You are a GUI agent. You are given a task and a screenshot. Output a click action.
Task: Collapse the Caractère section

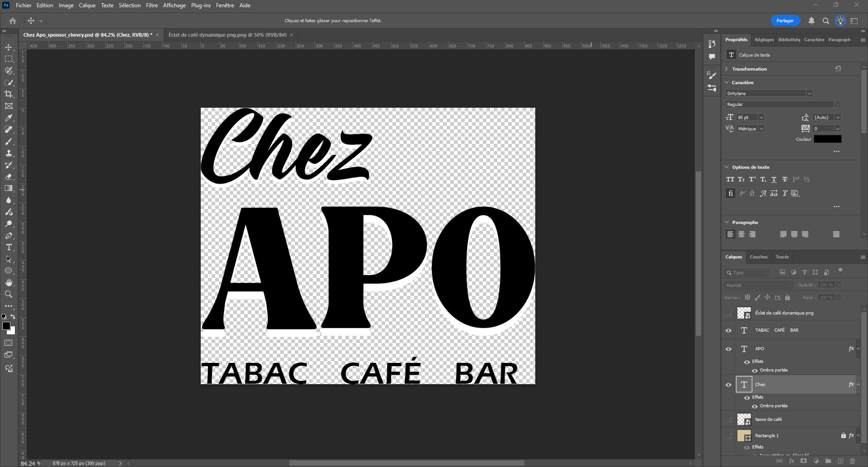click(x=727, y=82)
